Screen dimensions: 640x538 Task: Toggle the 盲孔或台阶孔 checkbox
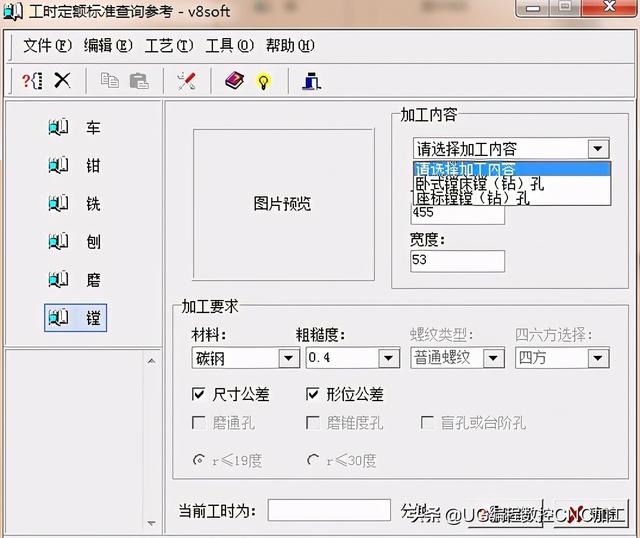(x=427, y=423)
